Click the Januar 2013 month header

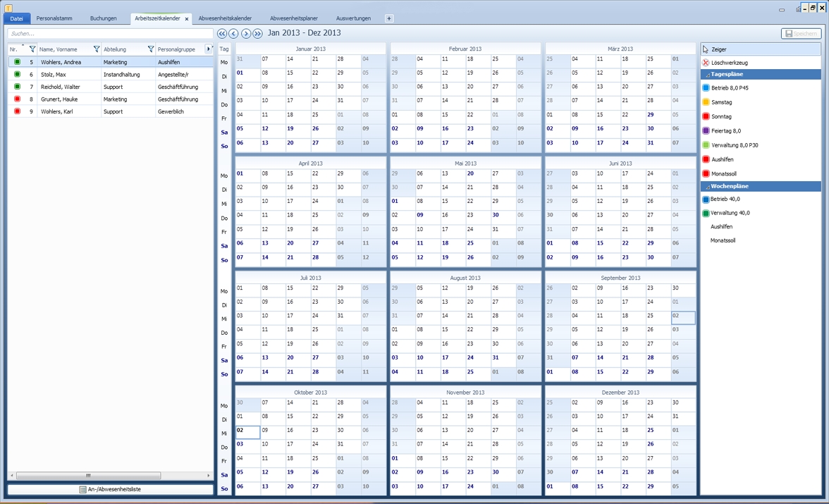point(310,49)
